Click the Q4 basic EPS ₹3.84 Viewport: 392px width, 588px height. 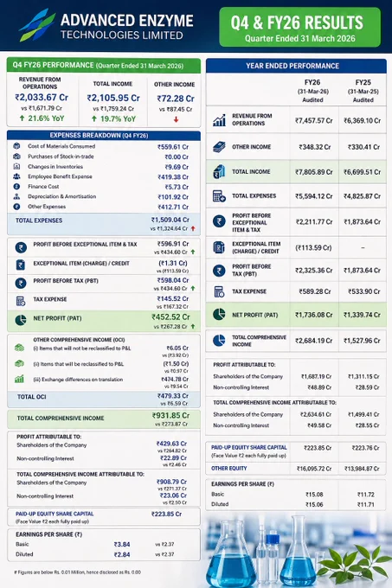(122, 544)
